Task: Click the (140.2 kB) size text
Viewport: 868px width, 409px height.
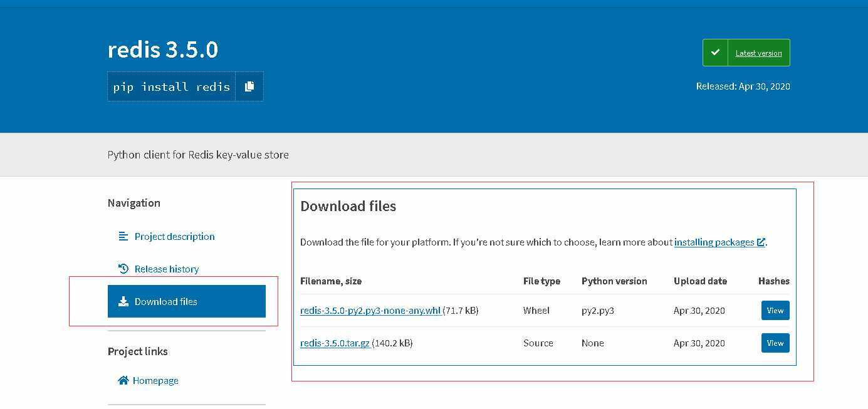Action: click(392, 343)
